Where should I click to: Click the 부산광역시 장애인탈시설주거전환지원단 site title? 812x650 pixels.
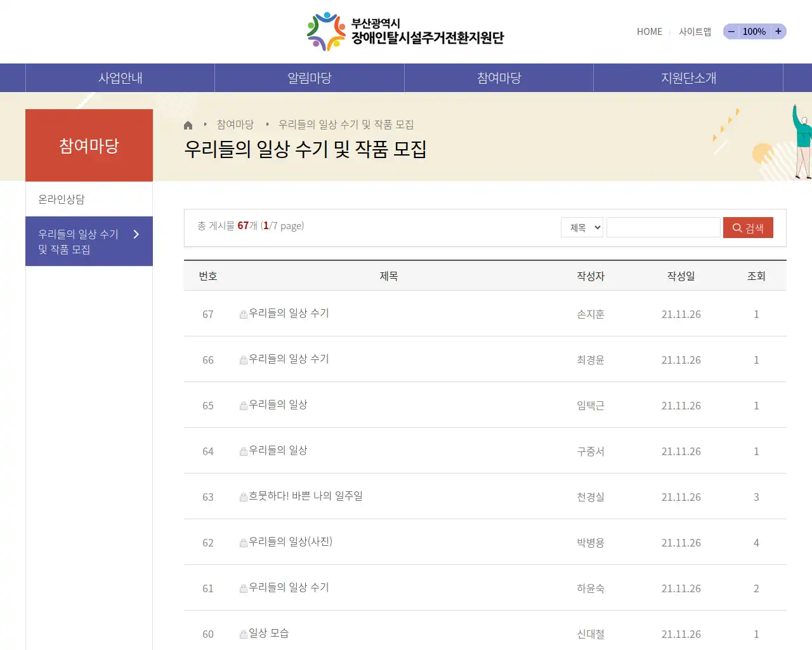[x=427, y=32]
